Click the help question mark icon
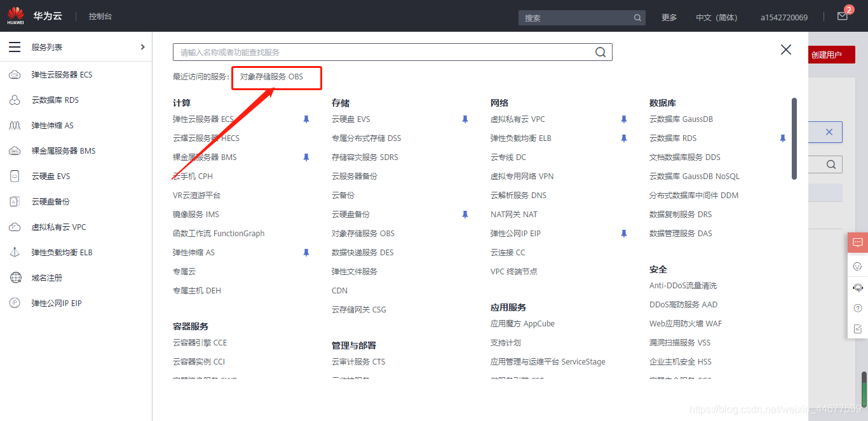The height and width of the screenshot is (421, 868). coord(858,308)
